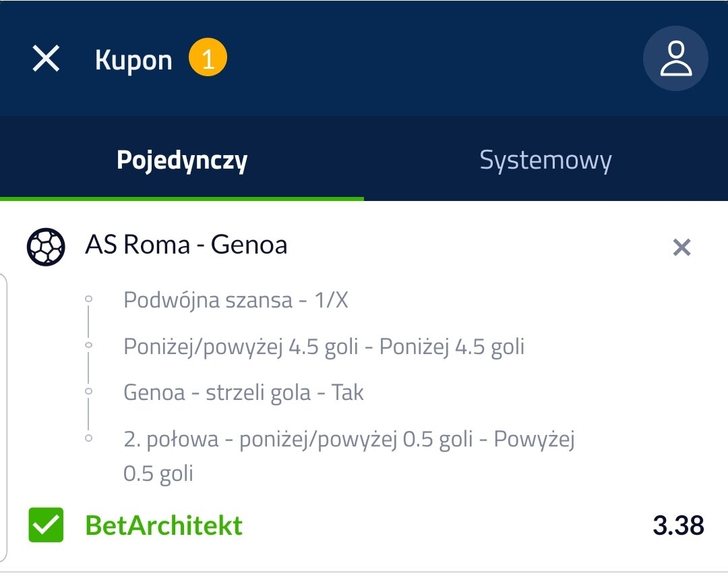Select the Podwójna szansa - 1/X selection
The height and width of the screenshot is (576, 728).
pos(236,300)
